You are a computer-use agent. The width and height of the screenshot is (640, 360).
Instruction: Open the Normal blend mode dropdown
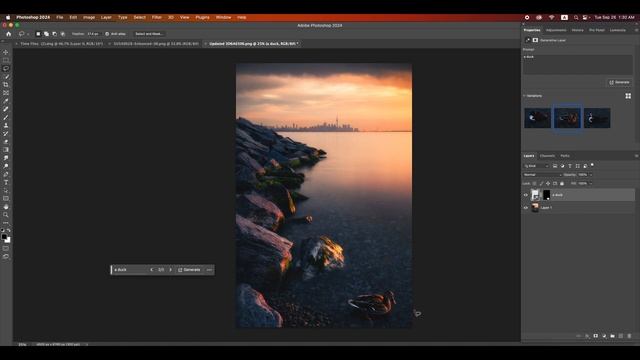542,175
